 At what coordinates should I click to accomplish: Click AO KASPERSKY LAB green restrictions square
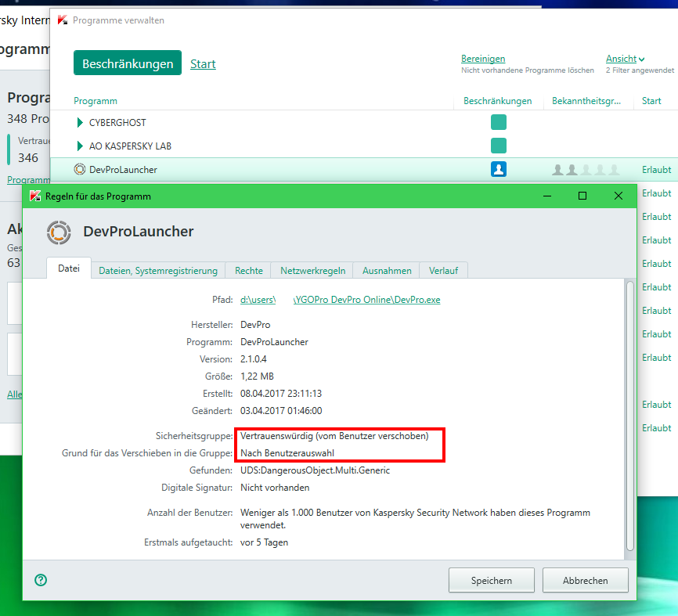[498, 146]
